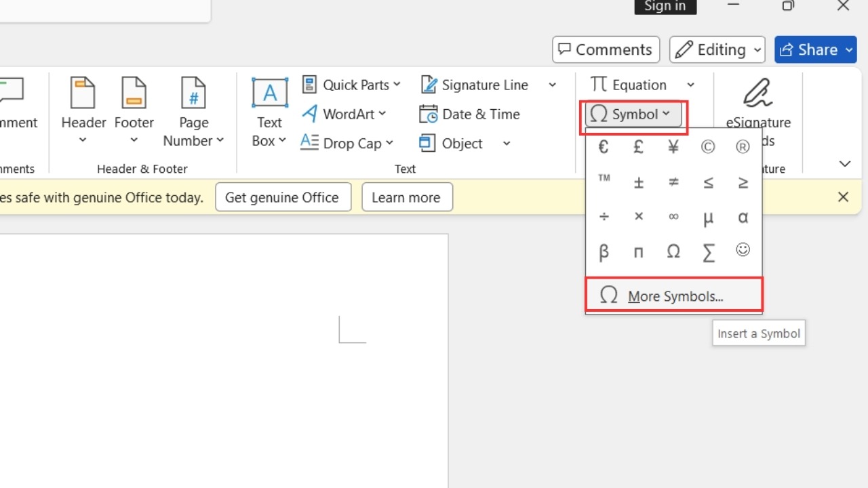Open Quick Parts menu
This screenshot has width=868, height=488.
click(x=351, y=85)
